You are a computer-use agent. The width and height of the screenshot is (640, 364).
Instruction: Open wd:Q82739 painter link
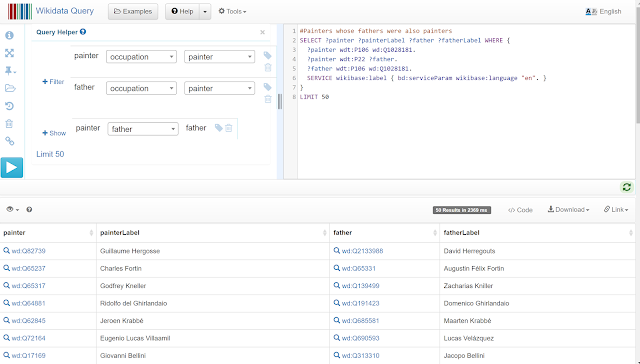point(28,251)
